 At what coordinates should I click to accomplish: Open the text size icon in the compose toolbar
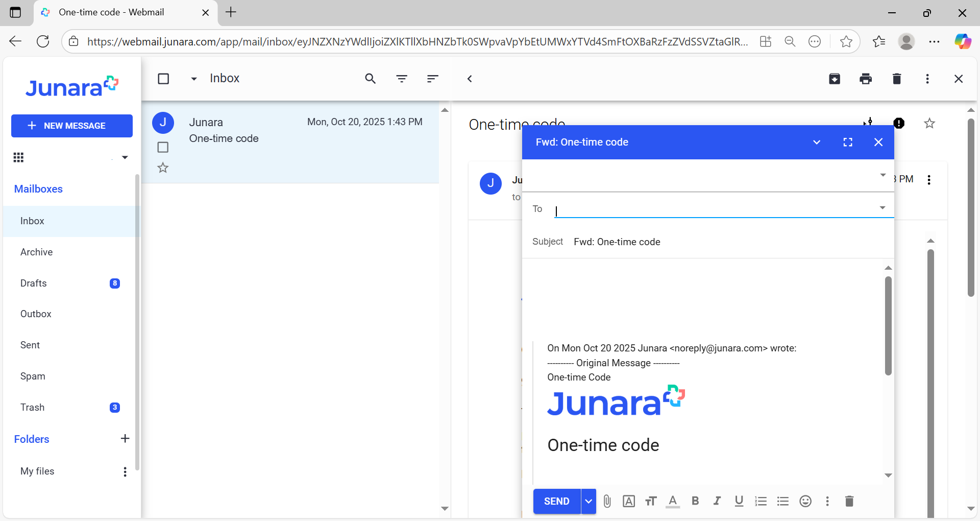tap(651, 501)
